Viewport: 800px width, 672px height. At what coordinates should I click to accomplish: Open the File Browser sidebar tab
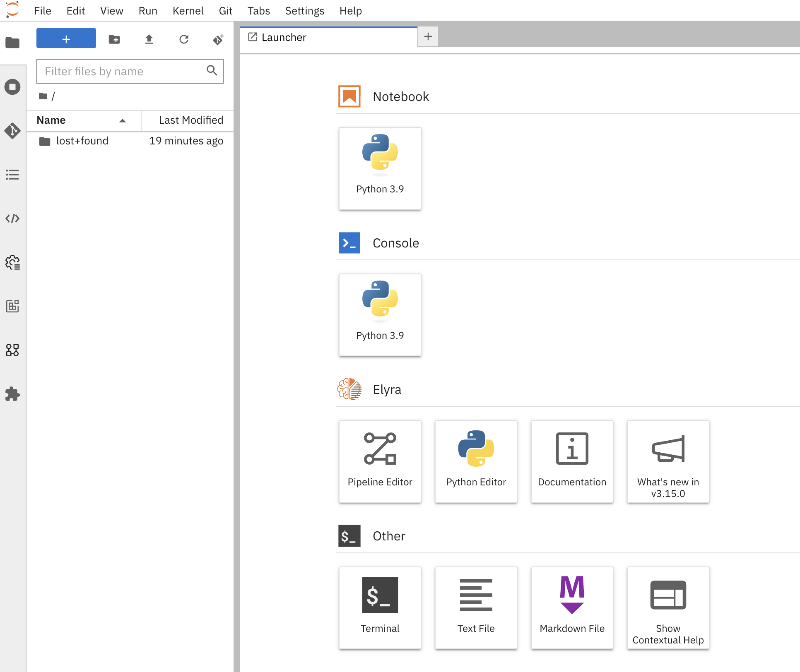pos(12,43)
